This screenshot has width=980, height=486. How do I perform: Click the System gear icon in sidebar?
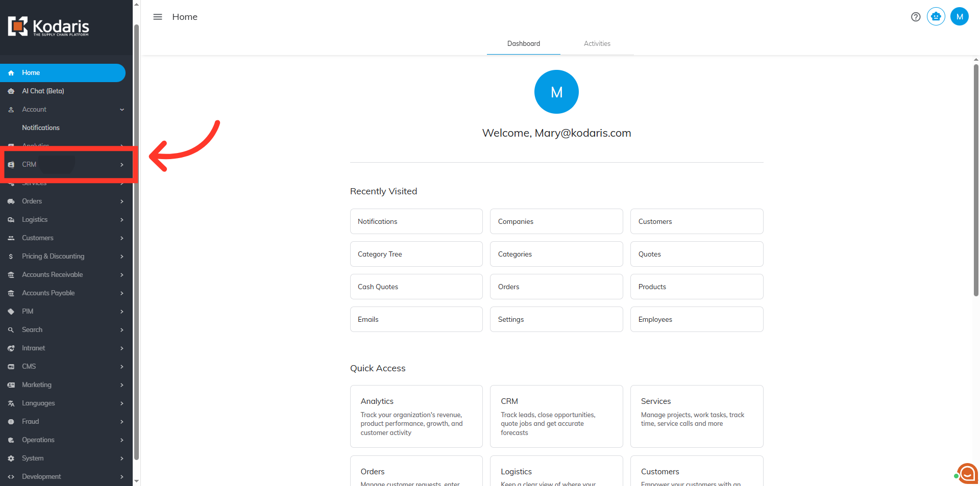[11, 458]
